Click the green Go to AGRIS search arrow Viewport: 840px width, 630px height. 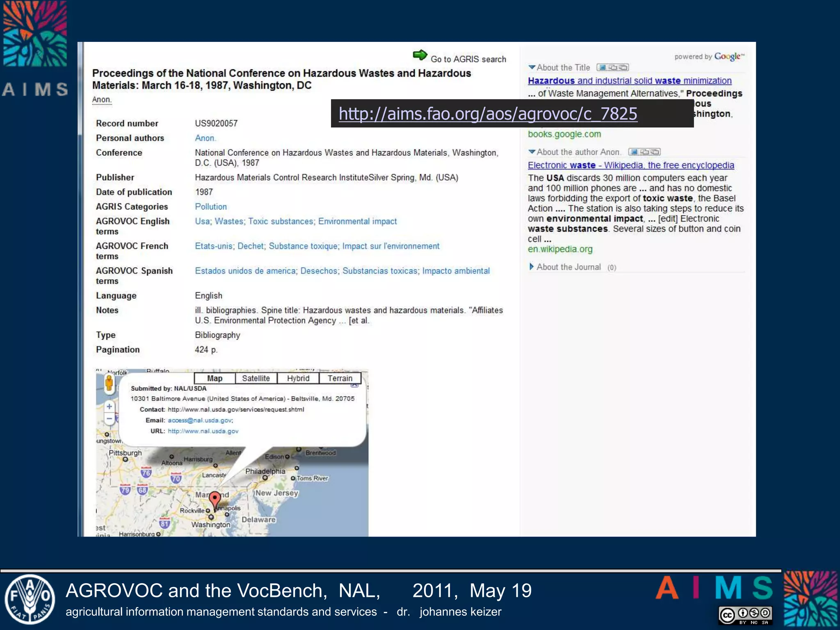click(x=420, y=55)
